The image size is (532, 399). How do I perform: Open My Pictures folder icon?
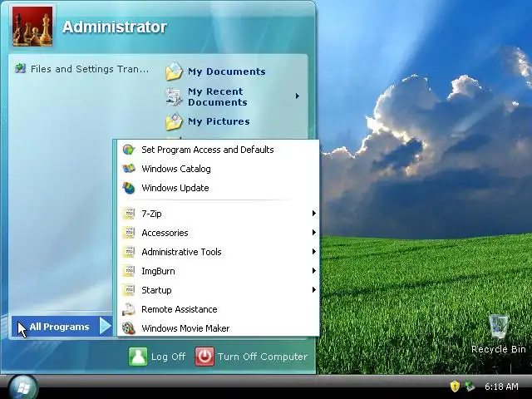(x=174, y=121)
